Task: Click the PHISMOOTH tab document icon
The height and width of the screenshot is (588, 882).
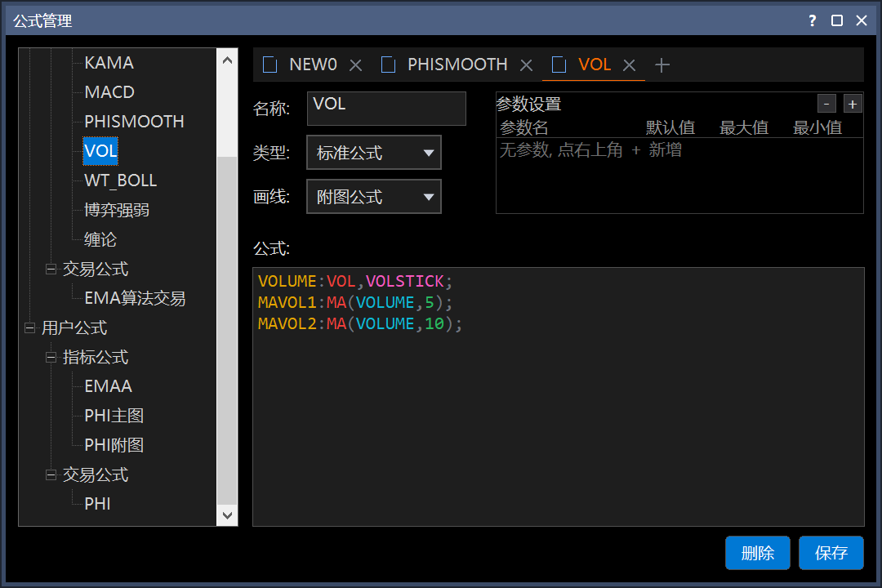Action: tap(388, 65)
